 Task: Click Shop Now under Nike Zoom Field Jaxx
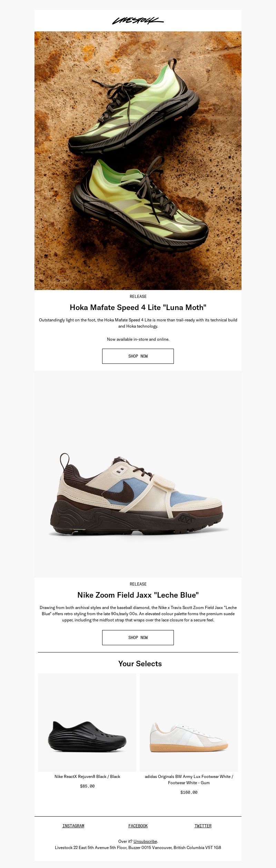coord(138,638)
